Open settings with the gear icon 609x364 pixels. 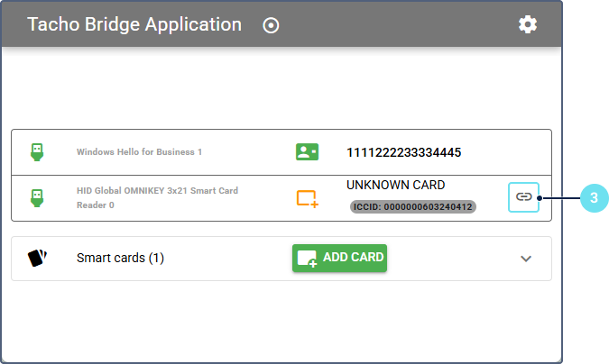[x=528, y=24]
